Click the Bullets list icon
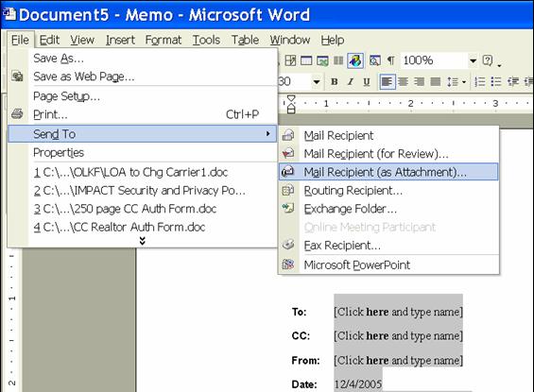Screen dimensions: 534x392 496,81
